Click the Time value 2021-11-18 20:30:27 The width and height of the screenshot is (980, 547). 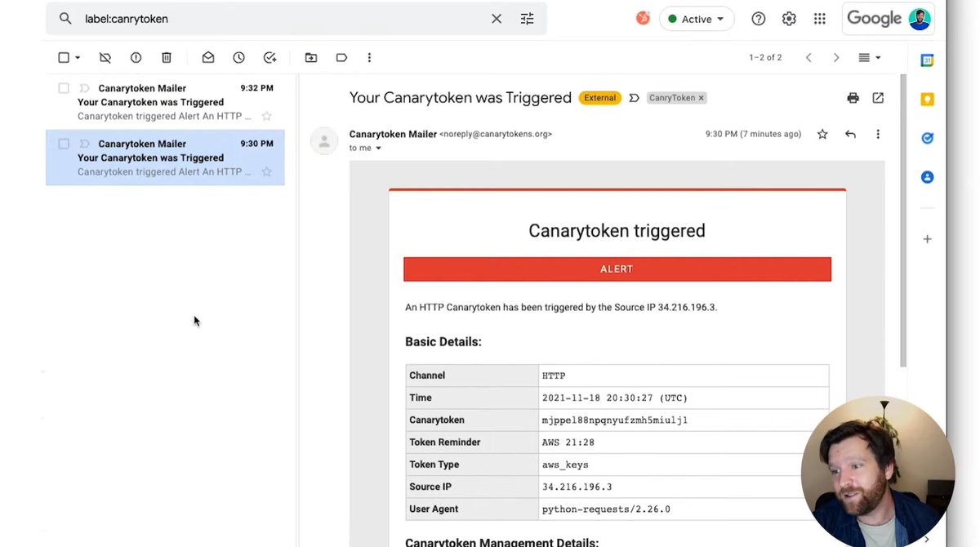click(x=615, y=398)
